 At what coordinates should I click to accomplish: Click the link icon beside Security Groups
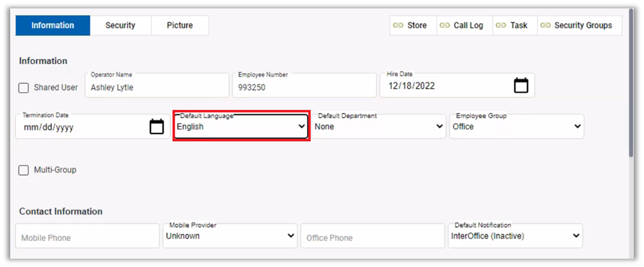[x=545, y=26]
